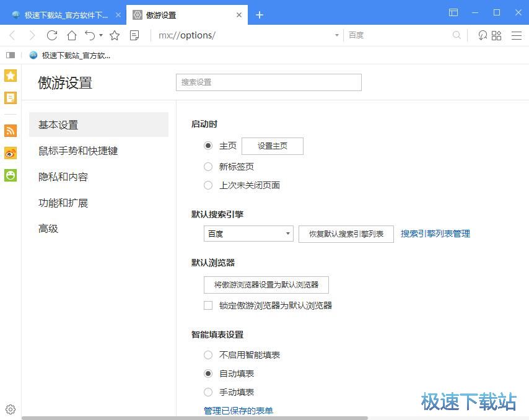This screenshot has width=529, height=420.
Task: Open sidebar settings gear at bottom
Action: 11,409
